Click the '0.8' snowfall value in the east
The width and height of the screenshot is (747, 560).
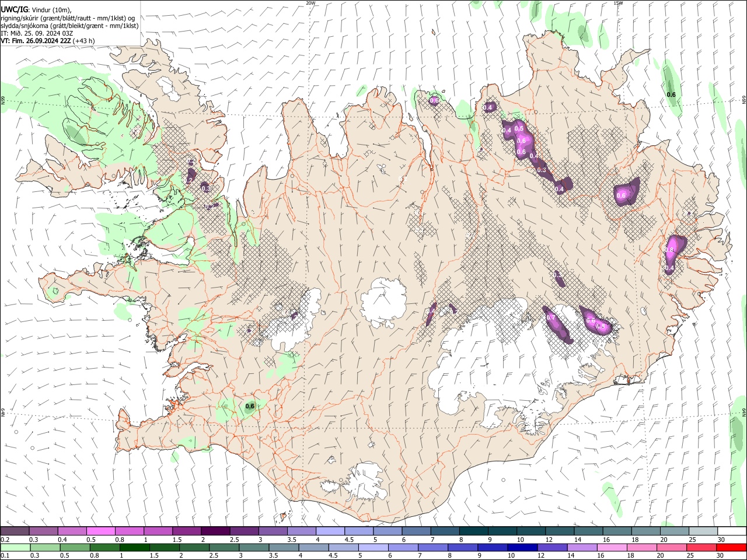point(669,250)
